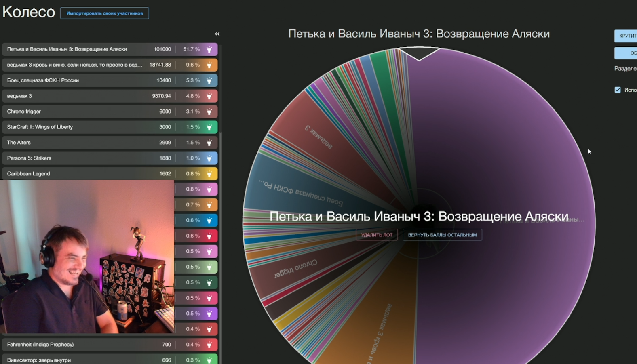Select the lot «StarCraft II: Wings of Liberty»

tap(40, 127)
